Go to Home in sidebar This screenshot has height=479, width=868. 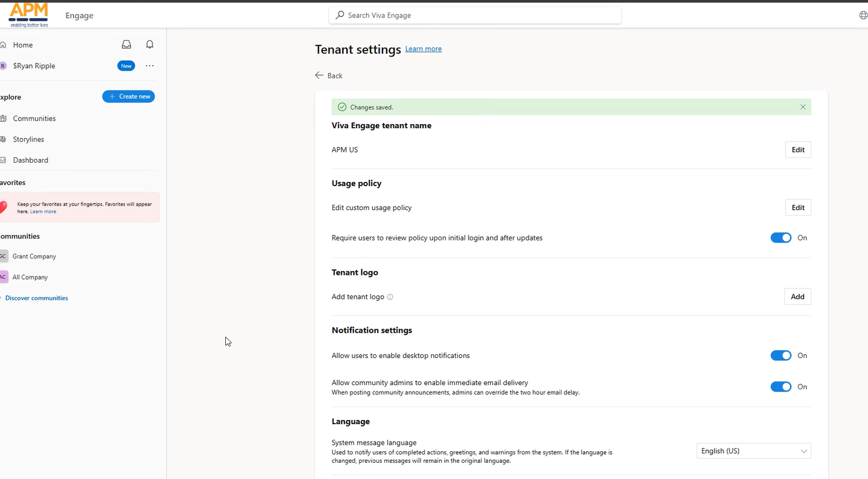(23, 45)
